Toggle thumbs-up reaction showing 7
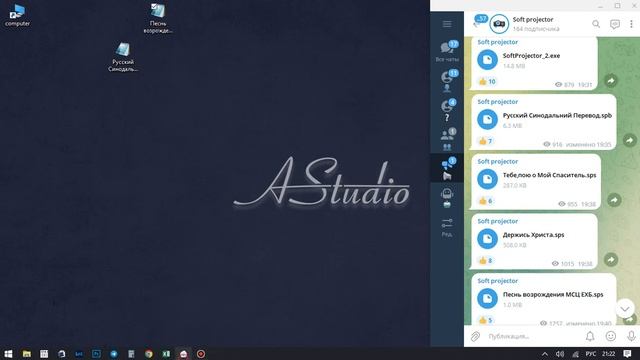The width and height of the screenshot is (640, 360). 486,141
